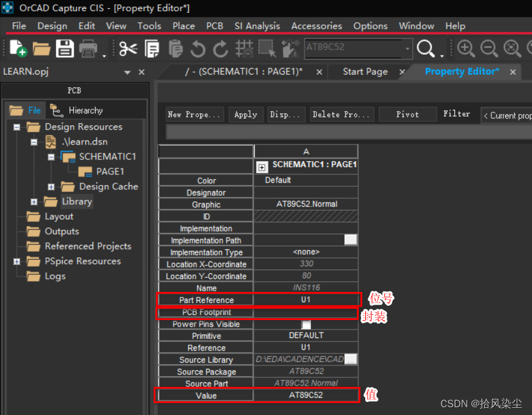Image resolution: width=532 pixels, height=415 pixels.
Task: Collapse the SCHEMATIC1 tree node
Action: pyautogui.click(x=51, y=157)
